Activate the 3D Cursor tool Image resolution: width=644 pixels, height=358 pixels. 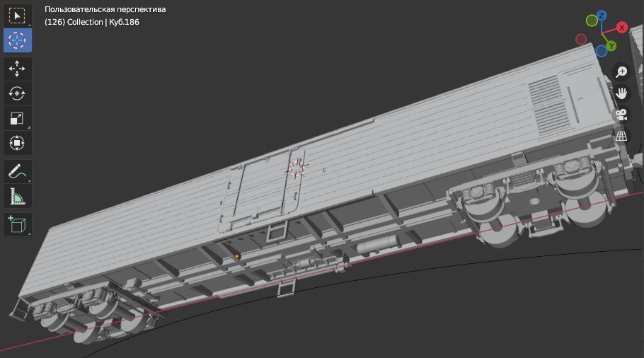(x=17, y=40)
